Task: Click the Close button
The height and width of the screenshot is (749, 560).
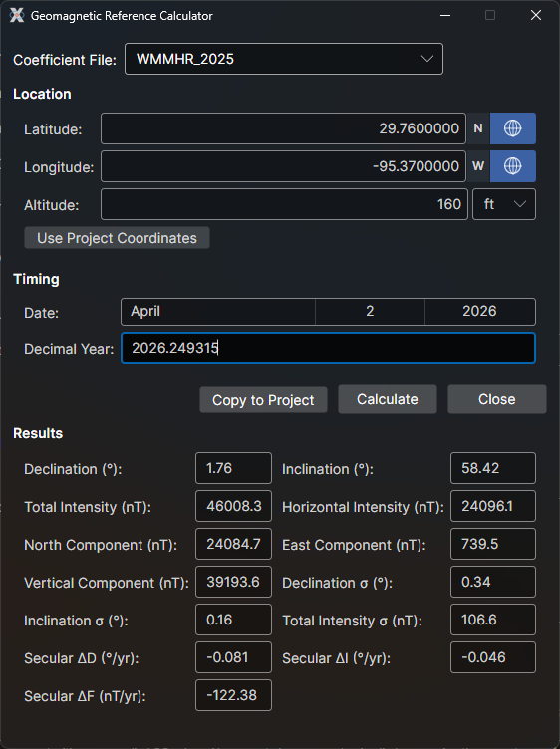Action: coord(497,399)
